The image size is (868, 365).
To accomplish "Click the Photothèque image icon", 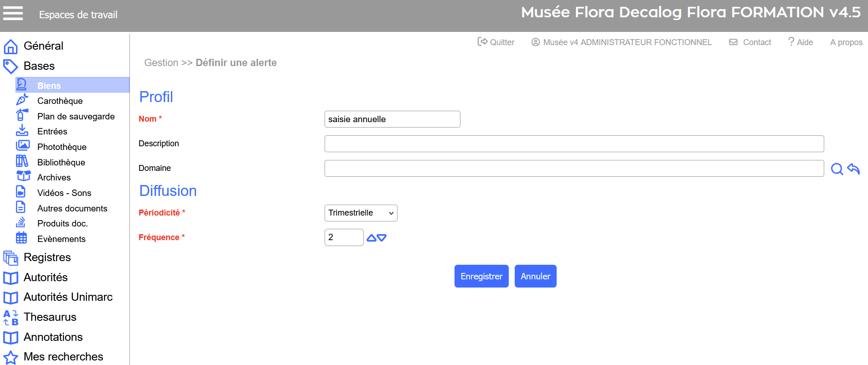I will [22, 146].
